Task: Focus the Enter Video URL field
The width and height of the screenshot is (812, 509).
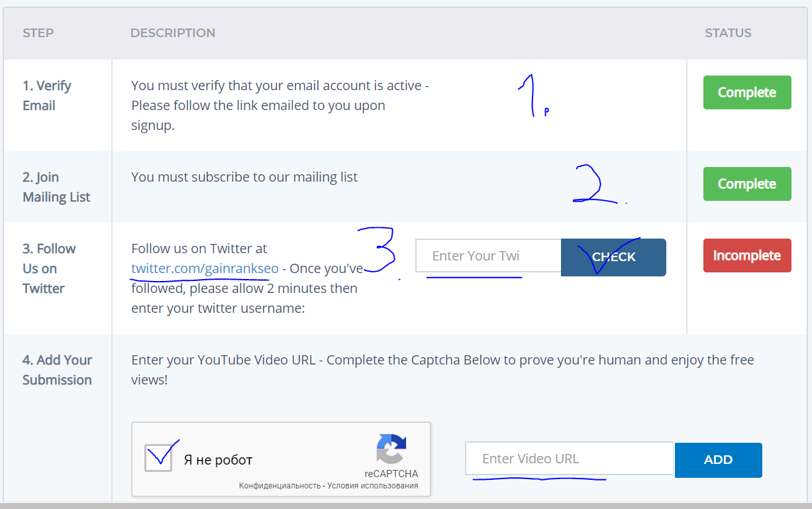Action: [x=569, y=459]
